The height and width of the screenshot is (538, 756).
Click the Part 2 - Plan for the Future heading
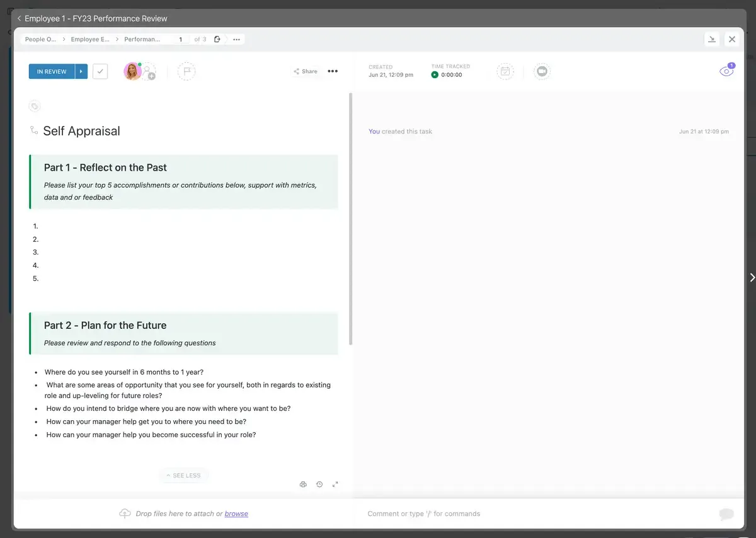105,326
